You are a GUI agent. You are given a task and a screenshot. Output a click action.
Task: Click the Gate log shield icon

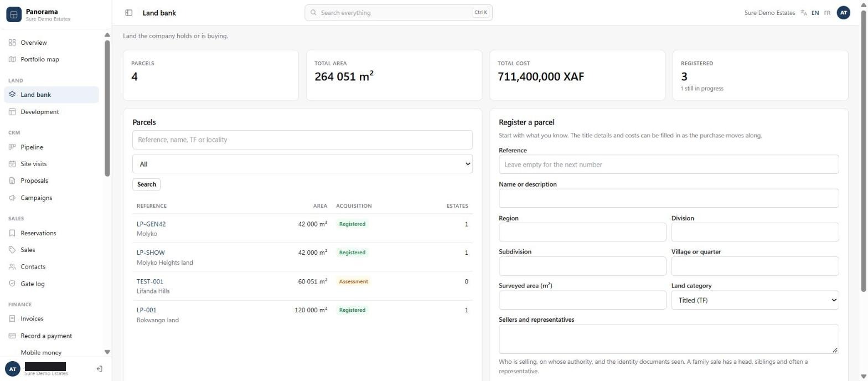tap(12, 284)
